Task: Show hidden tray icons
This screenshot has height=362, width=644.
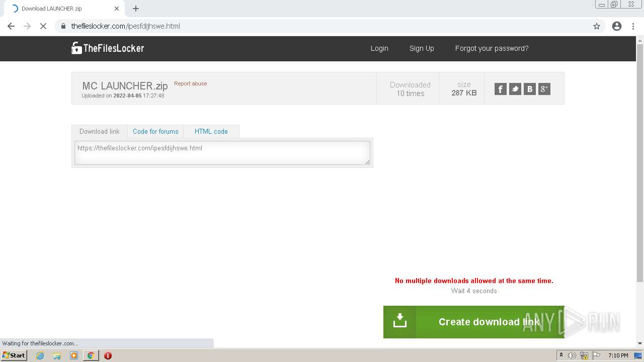Action: coord(561,355)
